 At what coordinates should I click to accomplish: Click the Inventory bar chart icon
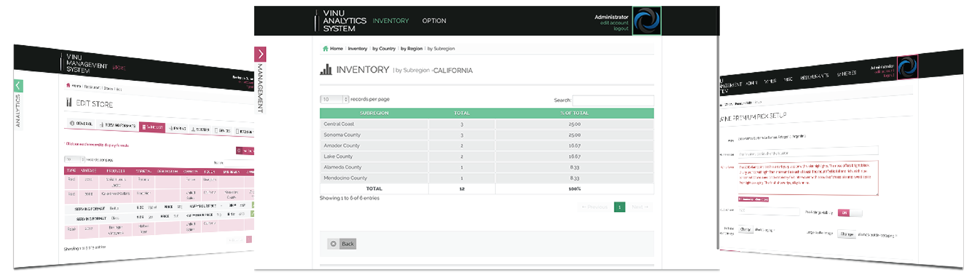coord(326,69)
